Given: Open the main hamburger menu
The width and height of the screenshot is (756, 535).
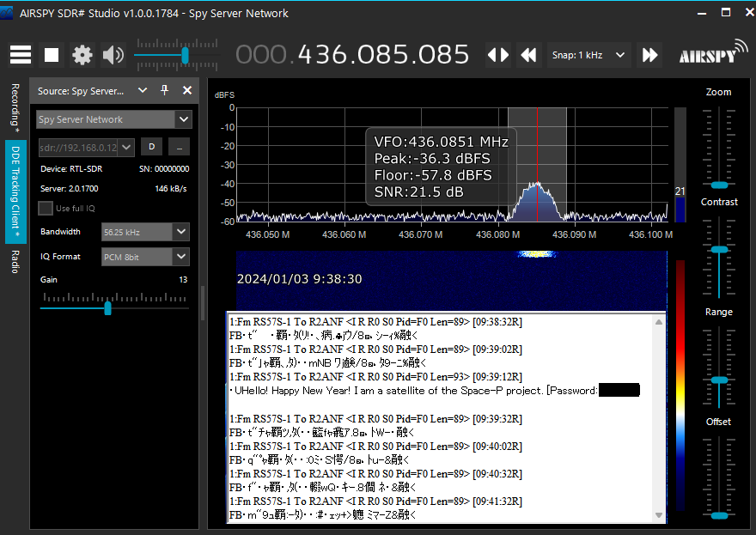Looking at the screenshot, I should coord(21,55).
